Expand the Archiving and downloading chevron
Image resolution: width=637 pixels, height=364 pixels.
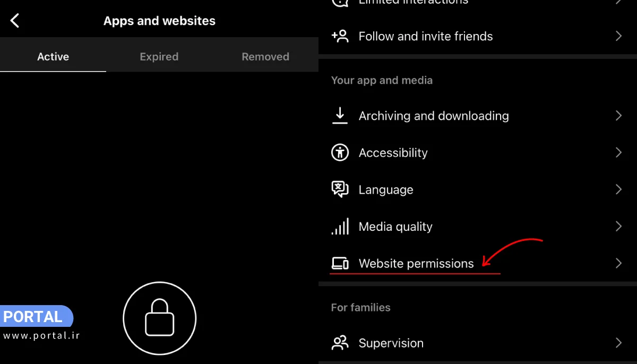coord(618,116)
